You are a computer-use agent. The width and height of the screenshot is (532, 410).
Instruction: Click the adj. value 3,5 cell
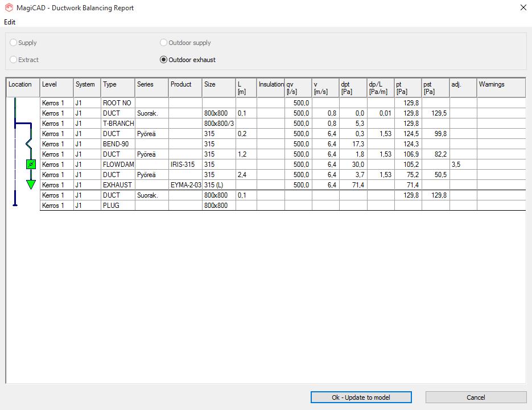tap(464, 165)
